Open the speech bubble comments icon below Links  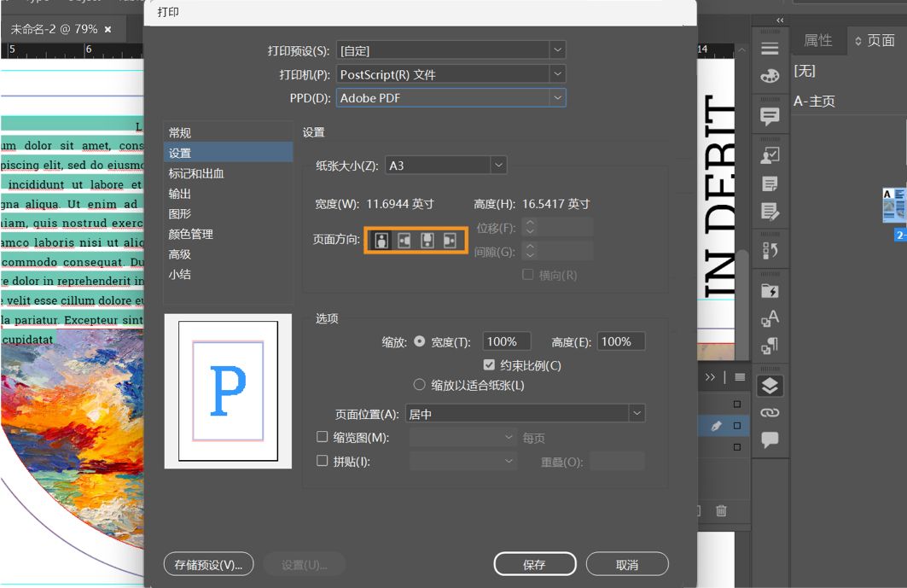point(770,440)
